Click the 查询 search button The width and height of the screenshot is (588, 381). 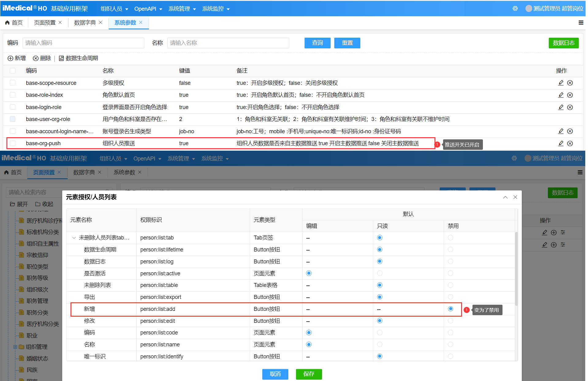(x=317, y=43)
